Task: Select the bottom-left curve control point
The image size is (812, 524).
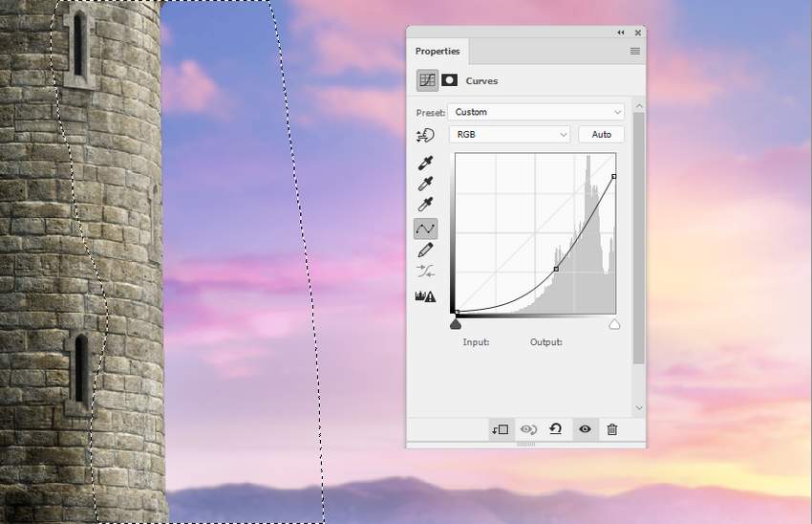Action: tap(457, 313)
